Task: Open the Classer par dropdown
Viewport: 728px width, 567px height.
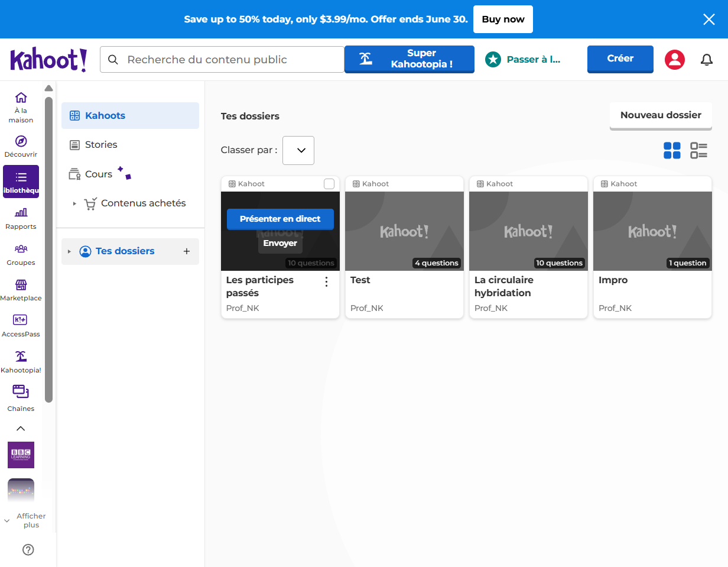Action: (x=298, y=150)
